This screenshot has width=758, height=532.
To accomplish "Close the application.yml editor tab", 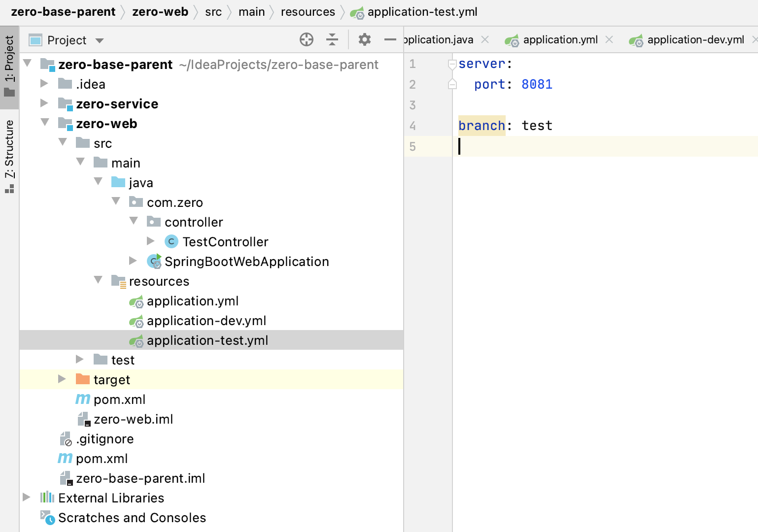I will (609, 39).
